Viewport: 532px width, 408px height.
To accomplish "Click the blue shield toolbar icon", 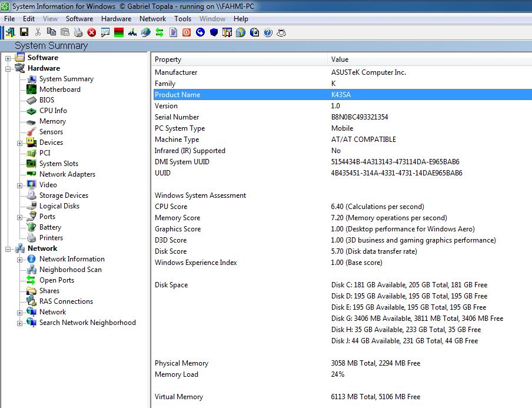I will 214,32.
